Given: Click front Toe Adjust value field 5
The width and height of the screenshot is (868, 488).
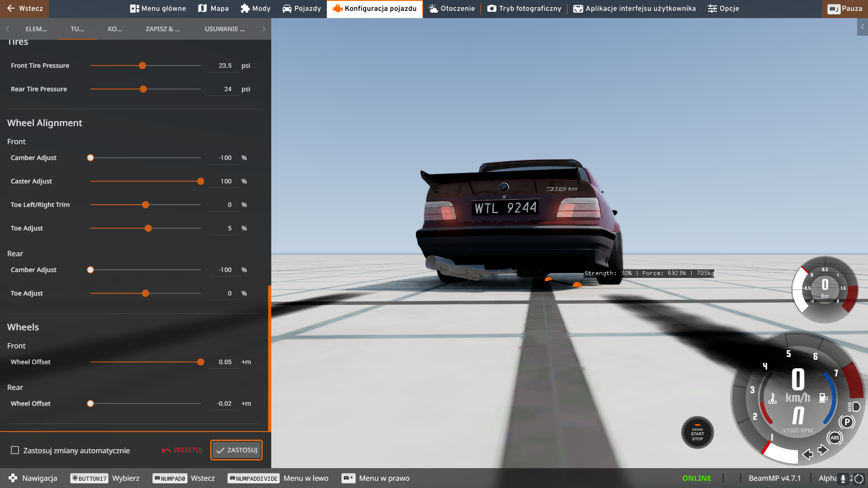Looking at the screenshot, I should pos(224,228).
